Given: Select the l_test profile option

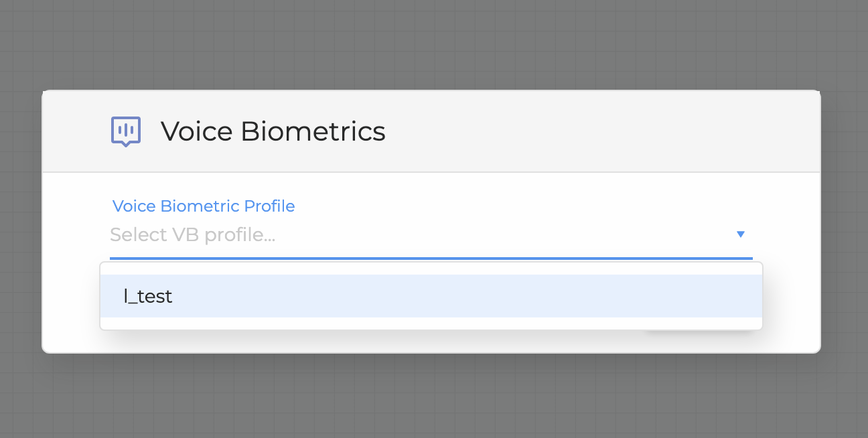Looking at the screenshot, I should (149, 296).
